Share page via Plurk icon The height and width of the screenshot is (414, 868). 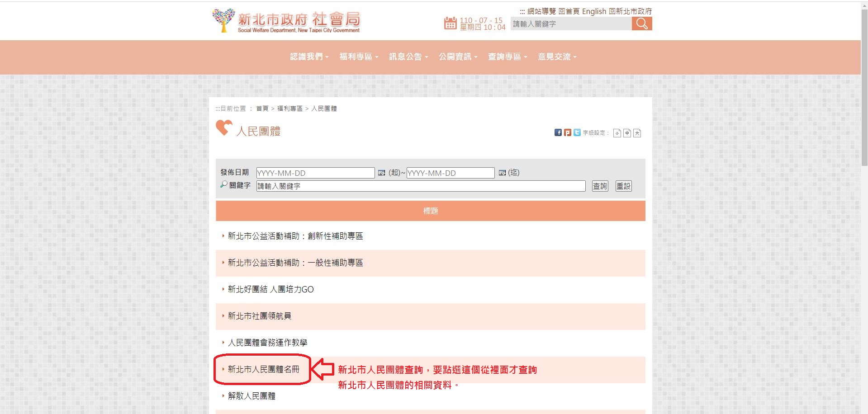pyautogui.click(x=568, y=132)
